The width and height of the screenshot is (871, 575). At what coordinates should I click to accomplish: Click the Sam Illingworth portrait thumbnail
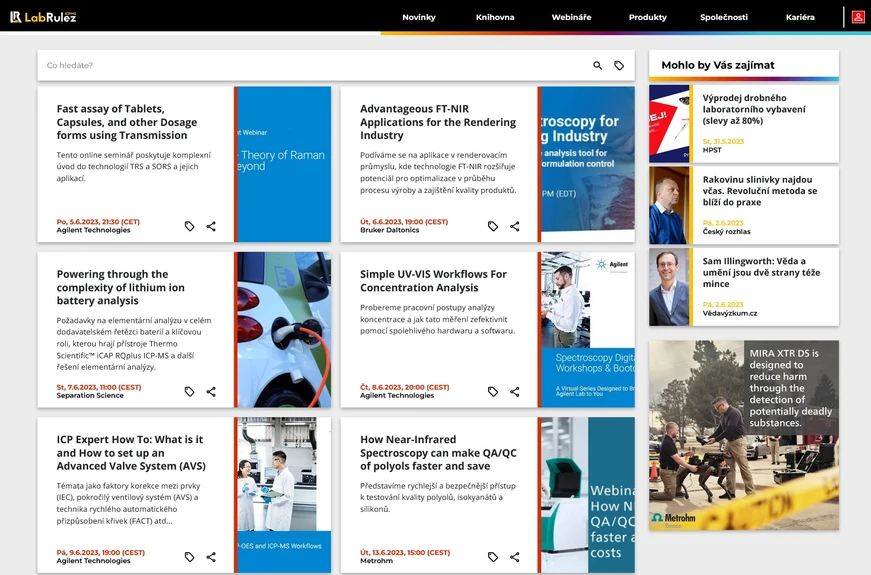pyautogui.click(x=669, y=287)
